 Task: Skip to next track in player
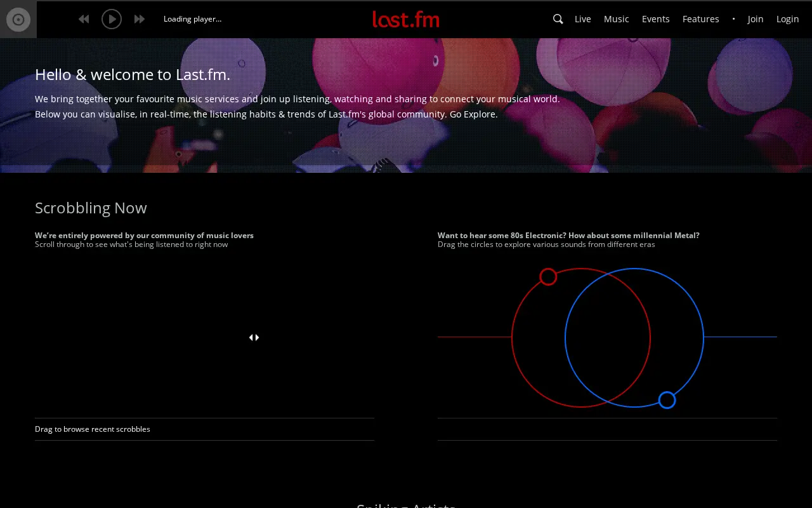click(140, 19)
